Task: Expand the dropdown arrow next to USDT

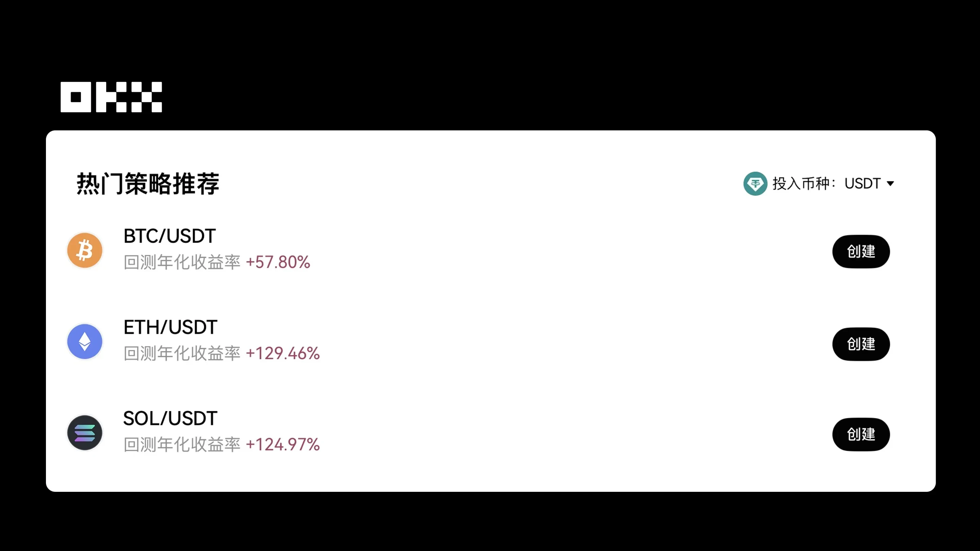Action: coord(890,184)
